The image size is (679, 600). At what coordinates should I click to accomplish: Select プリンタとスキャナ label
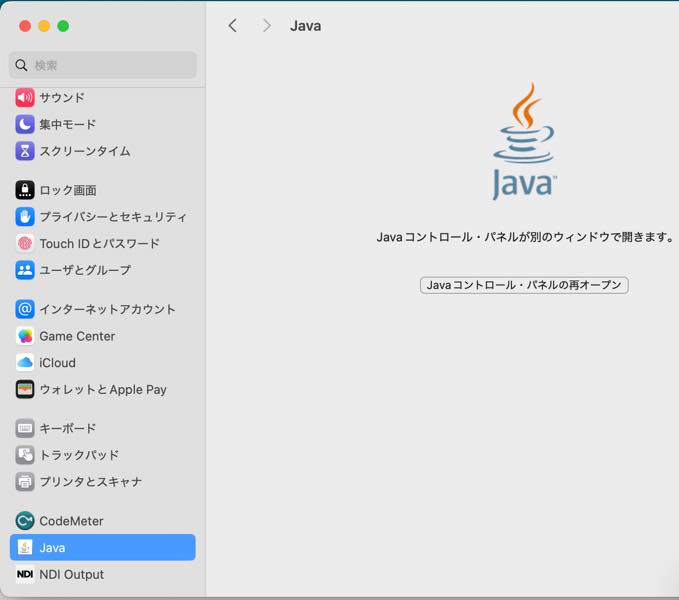[x=91, y=481]
